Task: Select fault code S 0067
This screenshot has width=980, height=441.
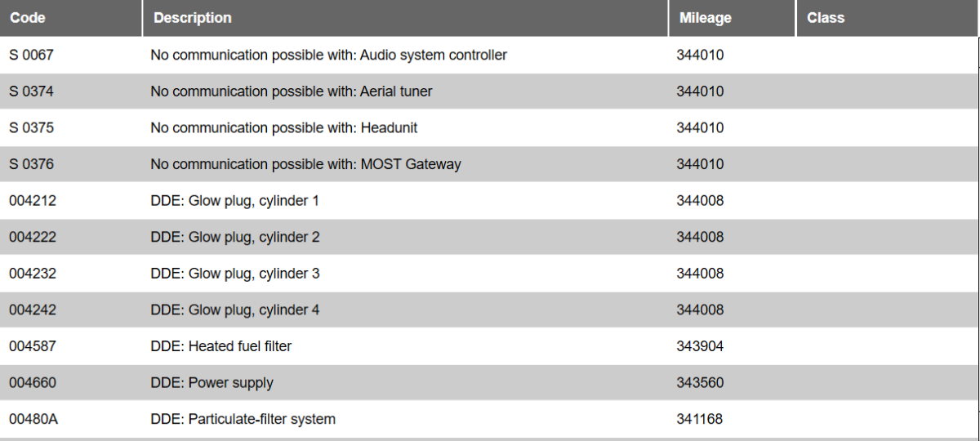Action: point(31,55)
